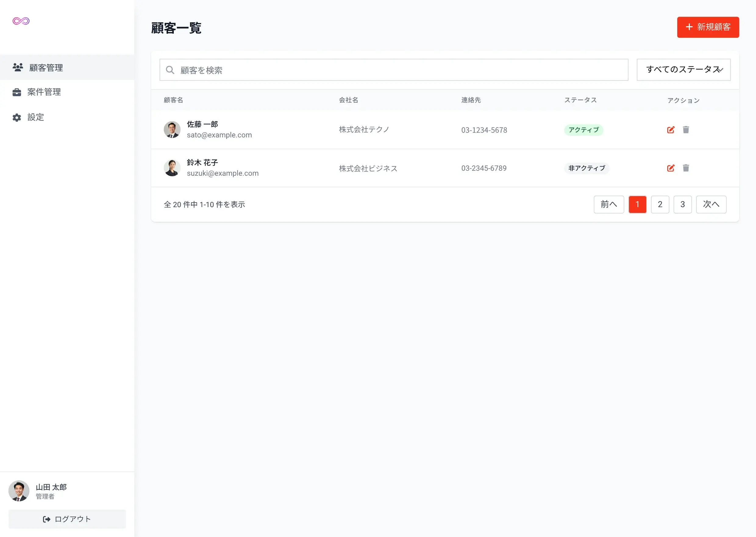Click the 次へ pagination button
This screenshot has width=756, height=537.
coord(711,204)
